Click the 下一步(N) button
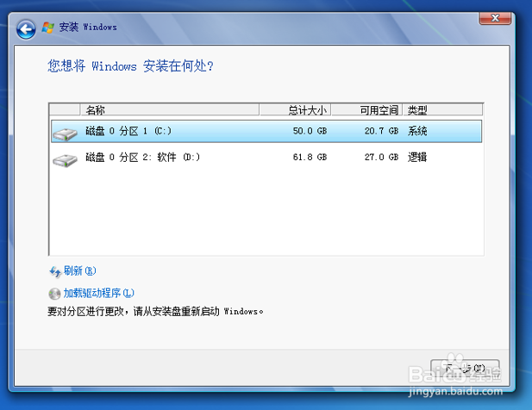Screen dimensions: 532x410 coord(465,369)
